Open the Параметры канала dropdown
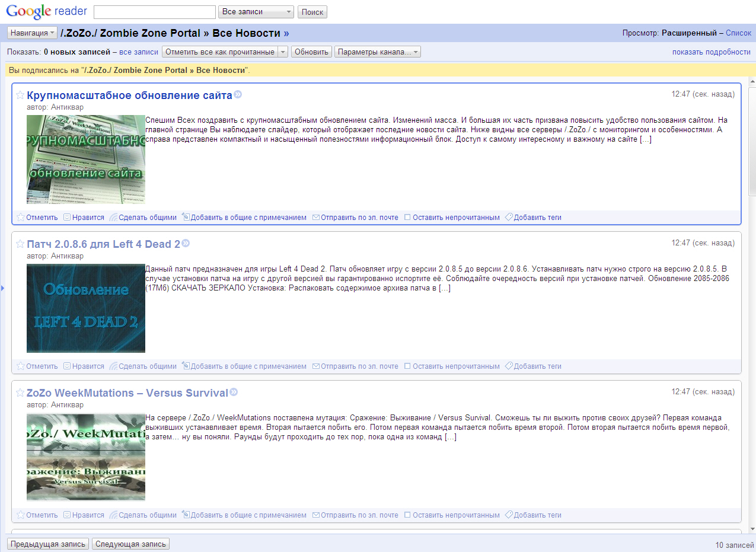The height and width of the screenshot is (552, 756). [x=378, y=52]
